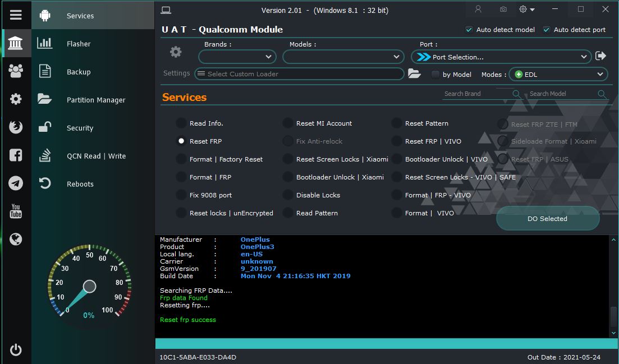This screenshot has height=364, width=619.
Task: Select Reset locks | unEncrypted option
Action: tap(181, 213)
